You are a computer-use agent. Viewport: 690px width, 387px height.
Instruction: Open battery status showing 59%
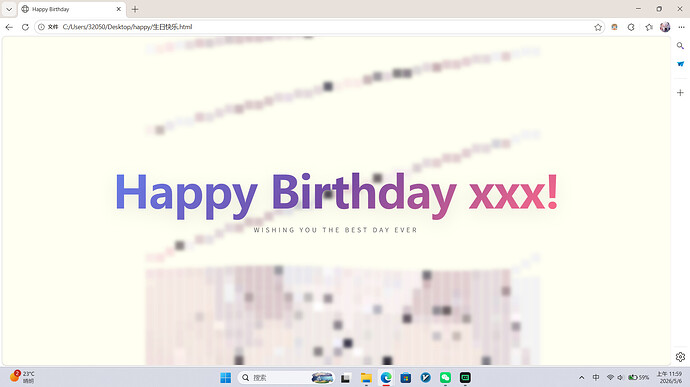(639, 377)
